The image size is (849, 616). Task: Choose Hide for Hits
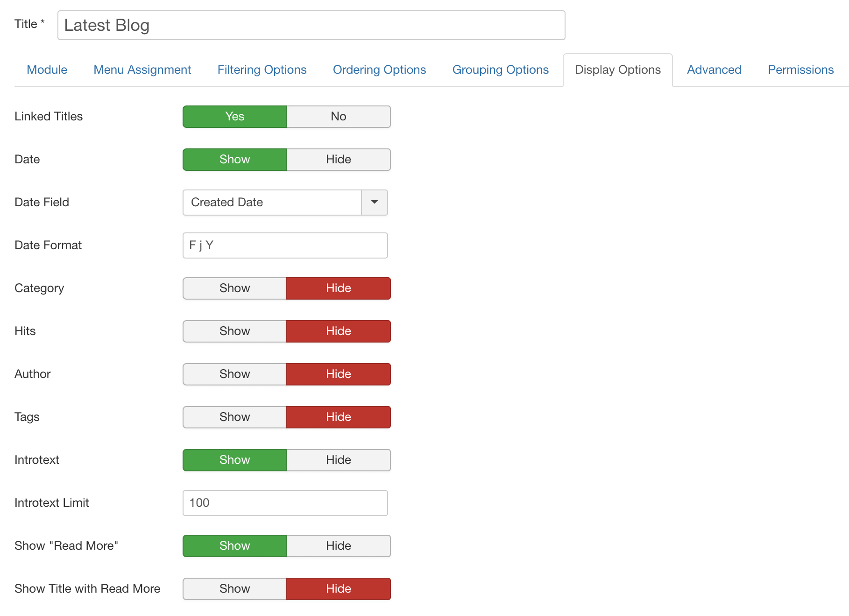339,331
